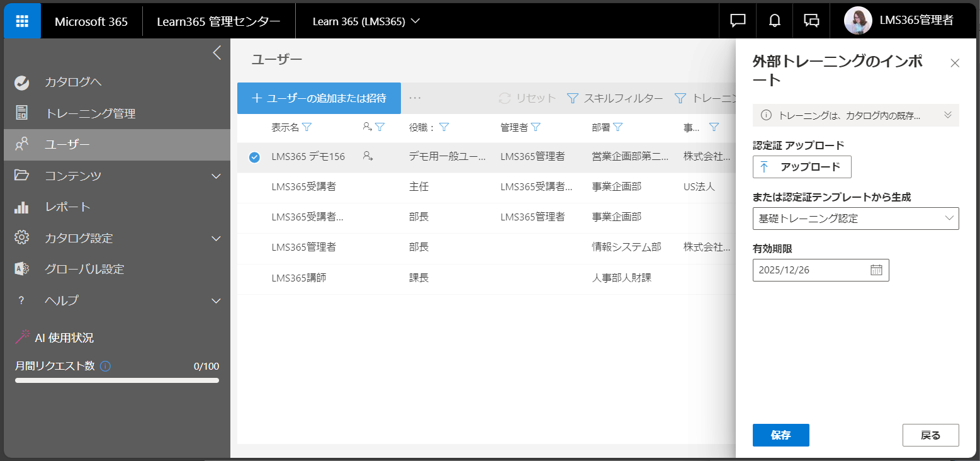Click the user-type column filter funnel

(x=380, y=127)
